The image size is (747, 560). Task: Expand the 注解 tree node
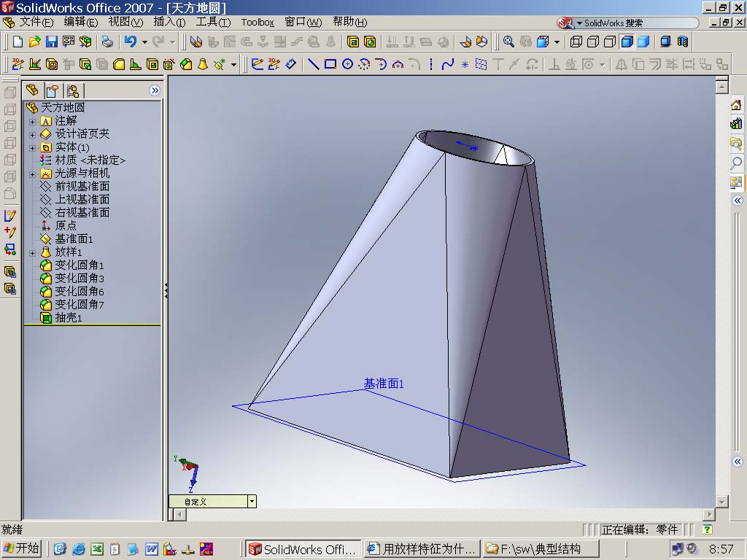pos(32,122)
